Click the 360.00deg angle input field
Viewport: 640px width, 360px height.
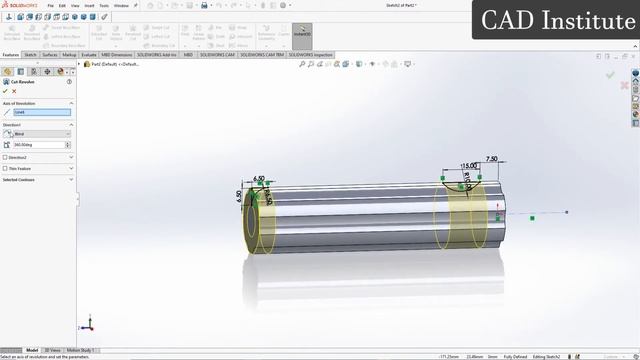click(40, 144)
